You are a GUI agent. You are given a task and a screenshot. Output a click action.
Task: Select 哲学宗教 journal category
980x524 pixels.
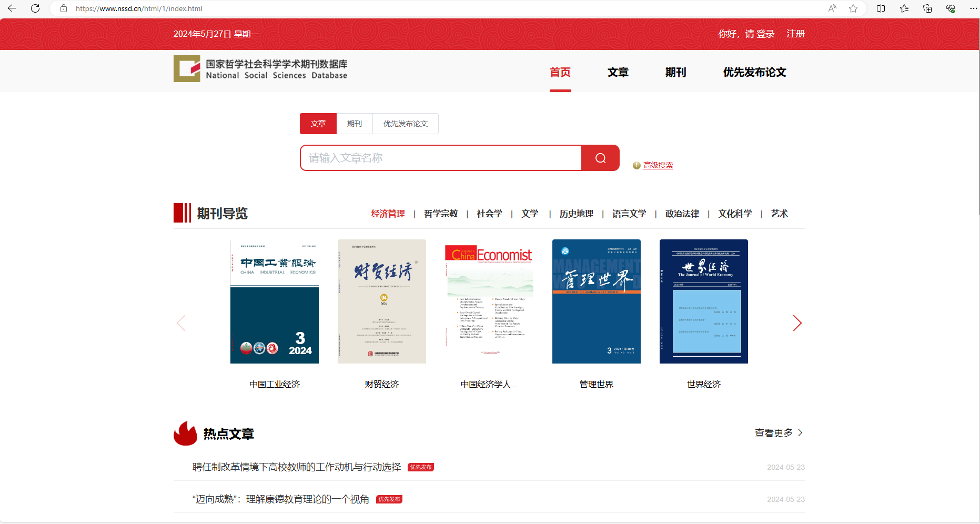pyautogui.click(x=441, y=214)
